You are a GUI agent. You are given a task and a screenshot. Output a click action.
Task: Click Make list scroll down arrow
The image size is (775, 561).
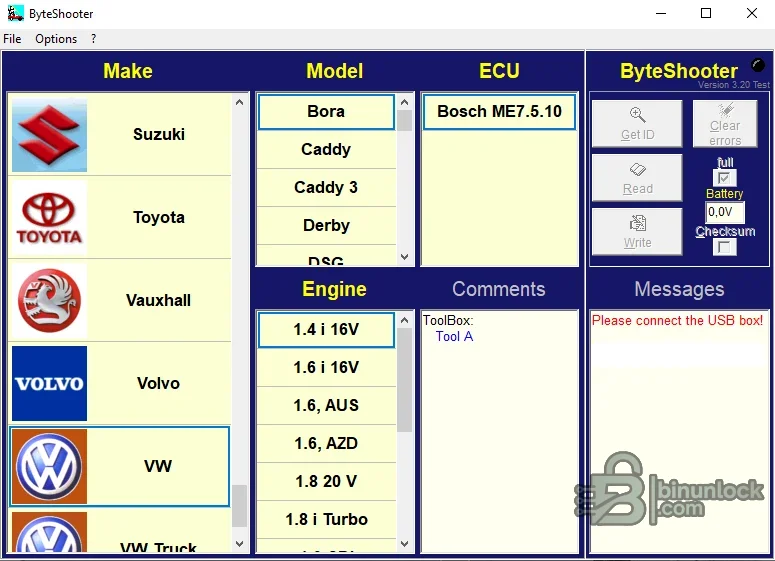tap(240, 544)
